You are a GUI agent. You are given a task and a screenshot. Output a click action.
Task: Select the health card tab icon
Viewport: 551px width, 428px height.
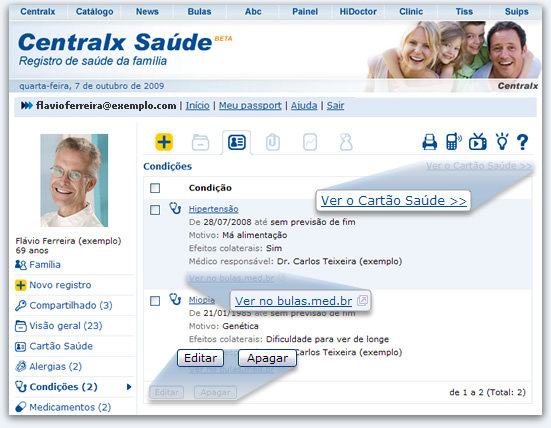coord(237,142)
